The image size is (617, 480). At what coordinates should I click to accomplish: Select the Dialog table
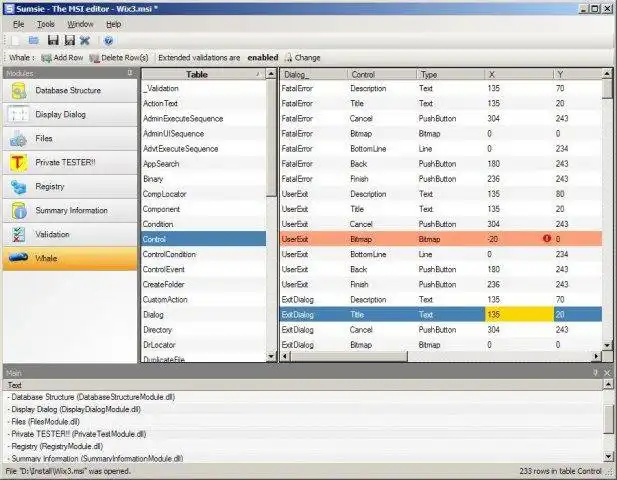coord(203,315)
